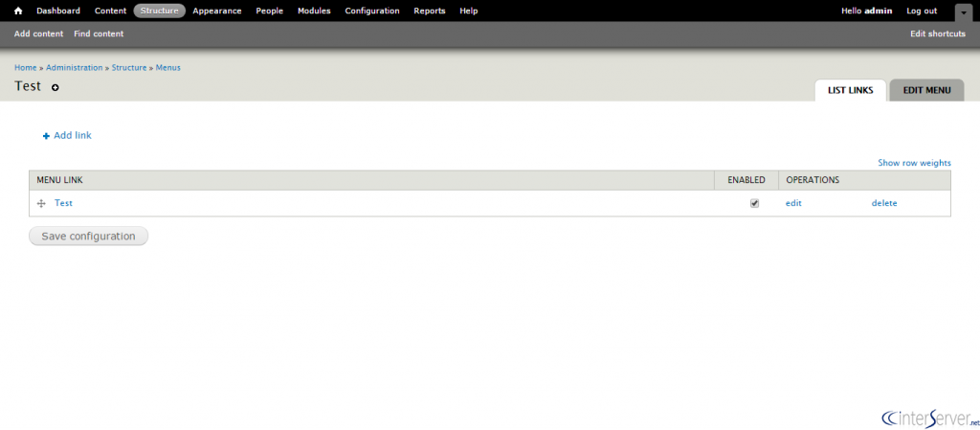Open the Test menu link
This screenshot has height=430, width=980.
tap(63, 203)
